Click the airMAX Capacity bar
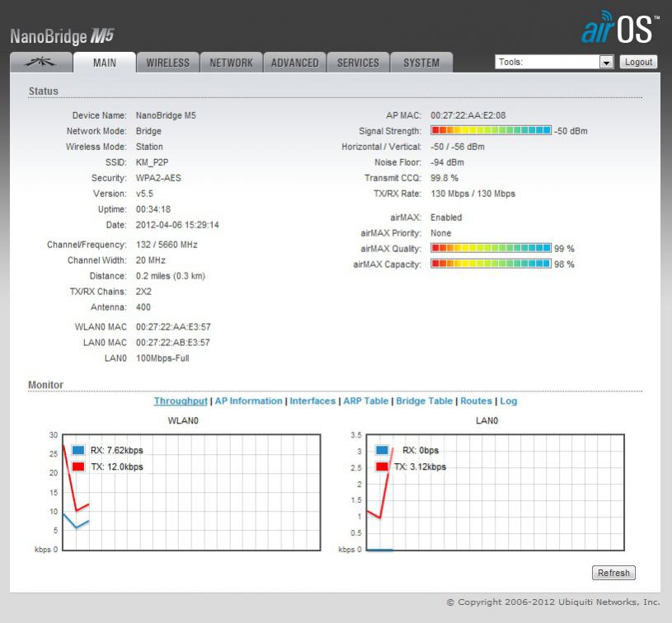The width and height of the screenshot is (672, 623). pos(491,264)
